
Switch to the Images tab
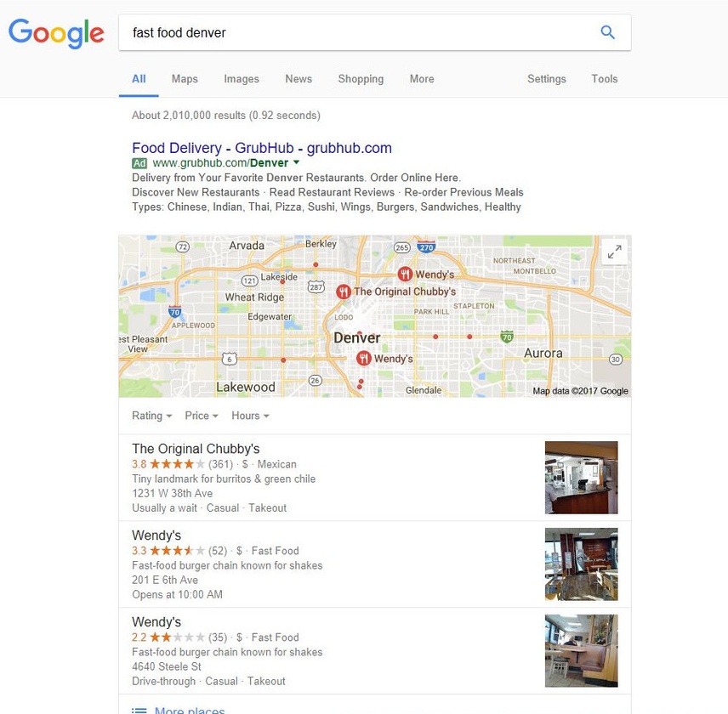coord(242,79)
